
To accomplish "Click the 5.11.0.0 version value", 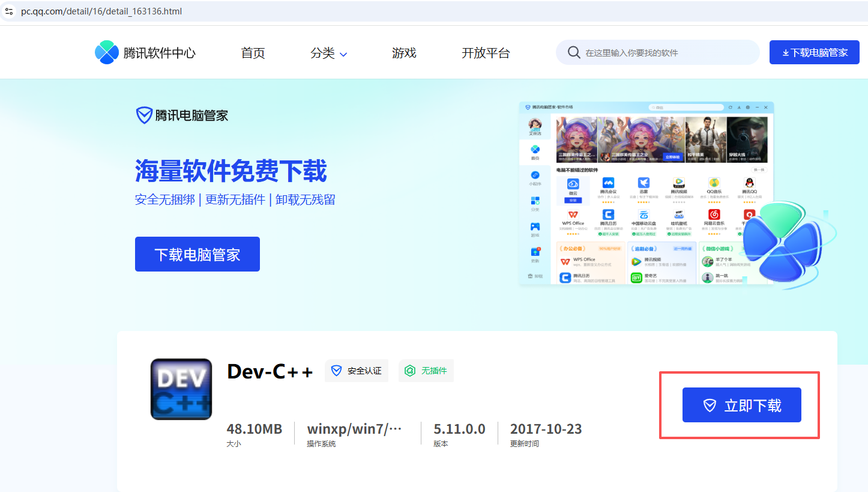I will pyautogui.click(x=459, y=429).
